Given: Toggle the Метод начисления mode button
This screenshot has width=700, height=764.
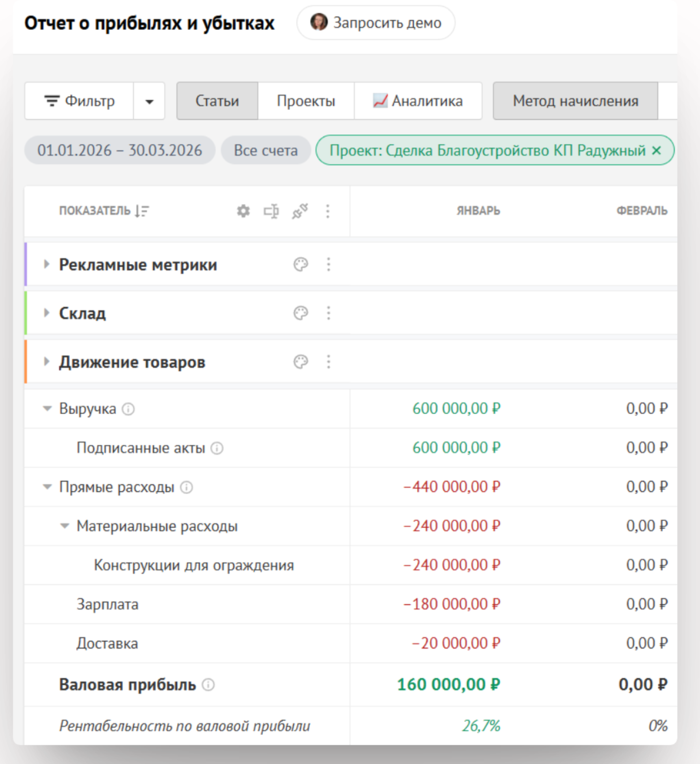Looking at the screenshot, I should 575,101.
